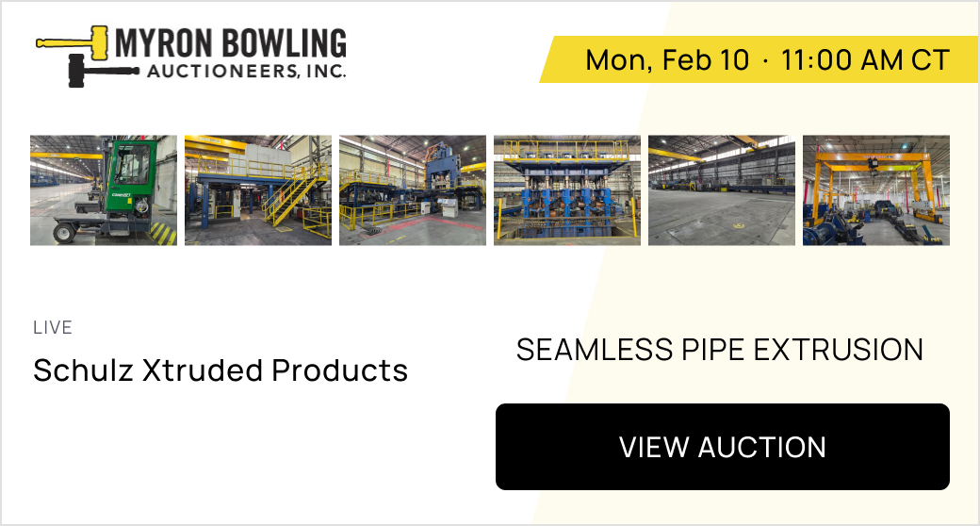980x526 pixels.
Task: Click the yellow gavel in the logo
Action: 73,42
